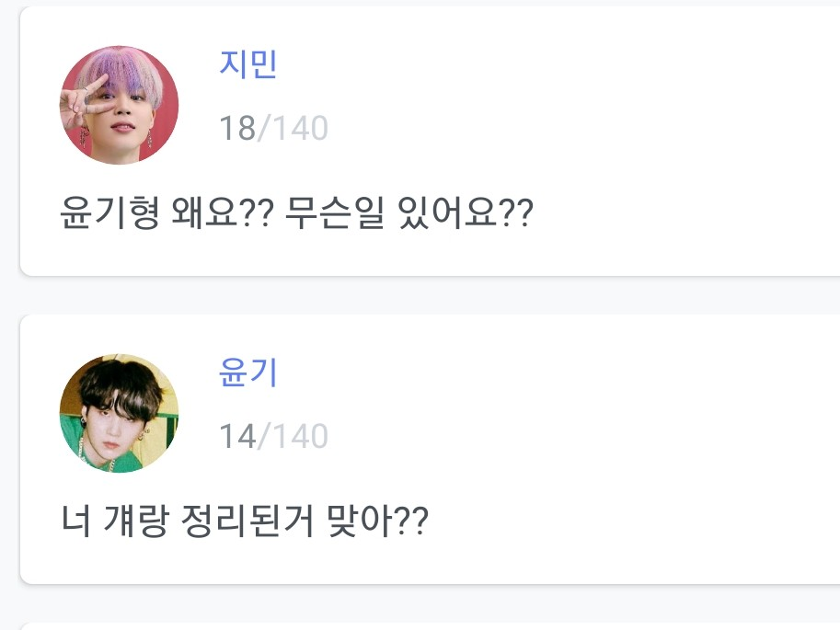The image size is (840, 630).
Task: Click the 140 limit in 지민's counter
Action: click(x=297, y=129)
